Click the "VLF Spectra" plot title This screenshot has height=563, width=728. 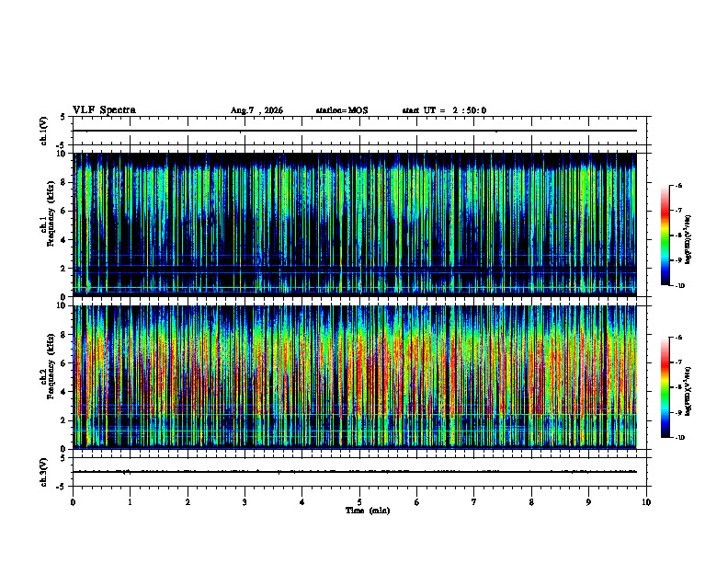pos(104,110)
